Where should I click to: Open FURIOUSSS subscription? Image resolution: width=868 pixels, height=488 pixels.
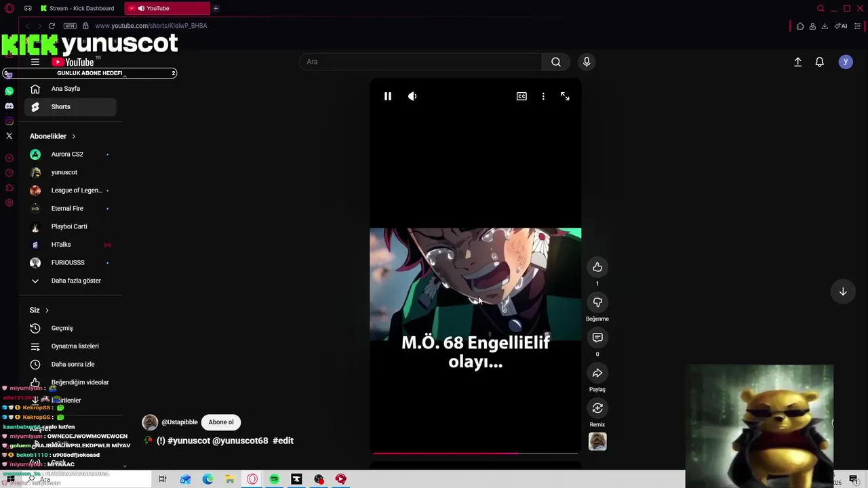click(71, 262)
